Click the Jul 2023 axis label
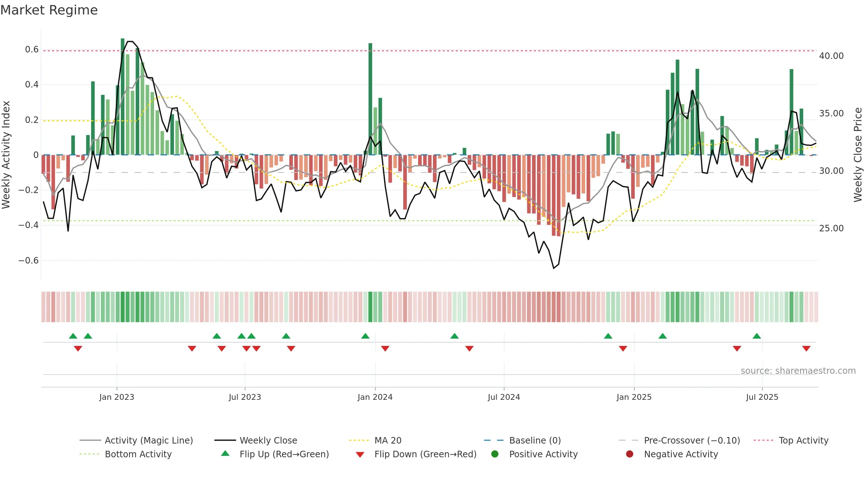The height and width of the screenshot is (488, 868). coord(245,397)
